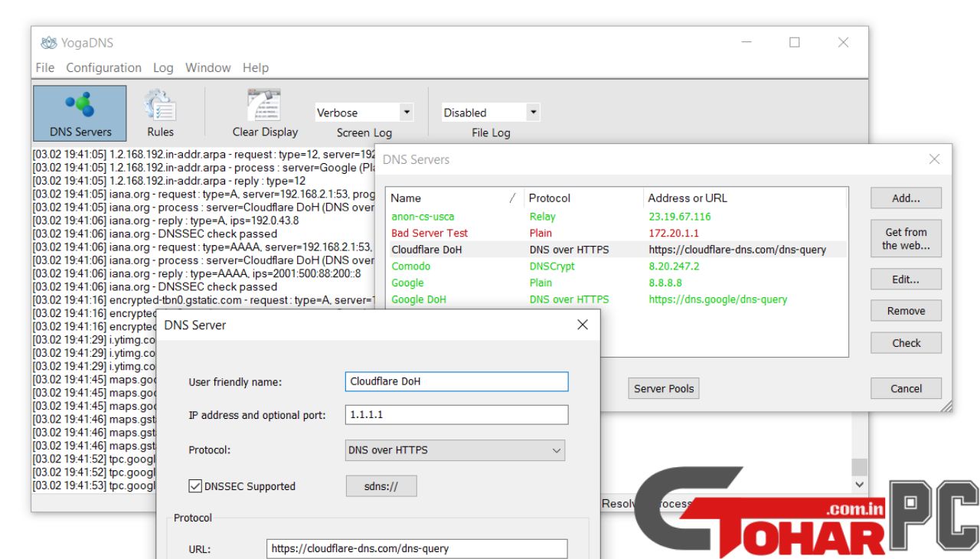980x559 pixels.
Task: Minimize the YogaDNS window
Action: pos(746,43)
